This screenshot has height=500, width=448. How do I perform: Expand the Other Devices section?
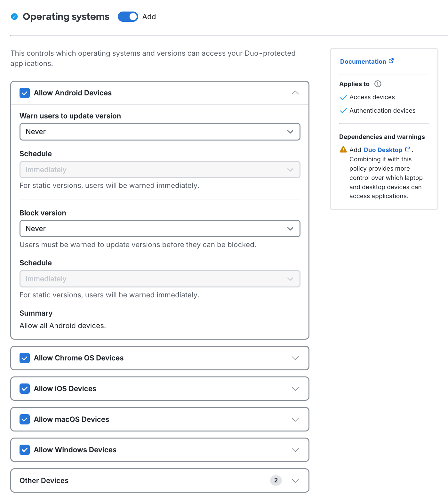[295, 480]
